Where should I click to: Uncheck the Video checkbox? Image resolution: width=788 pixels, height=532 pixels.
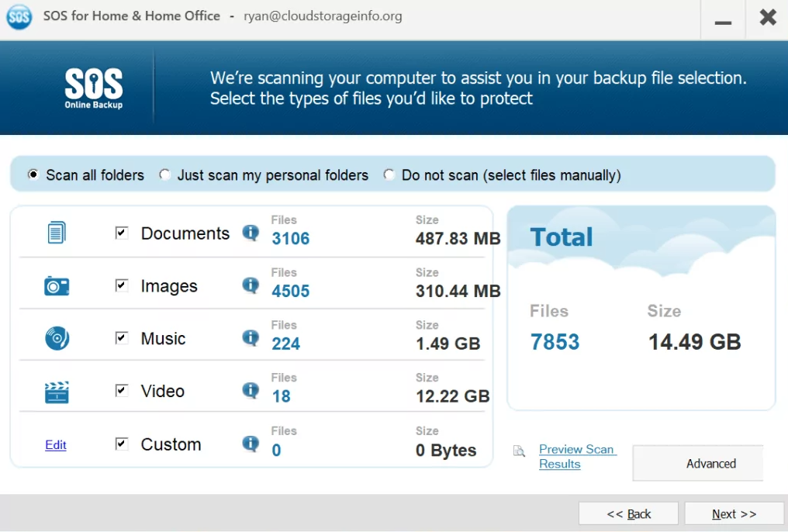point(121,390)
